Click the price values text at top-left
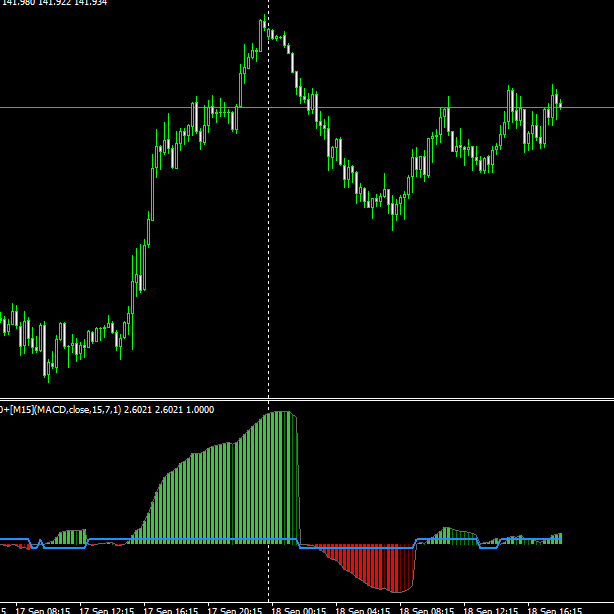This screenshot has height=614, width=614. 55,3
